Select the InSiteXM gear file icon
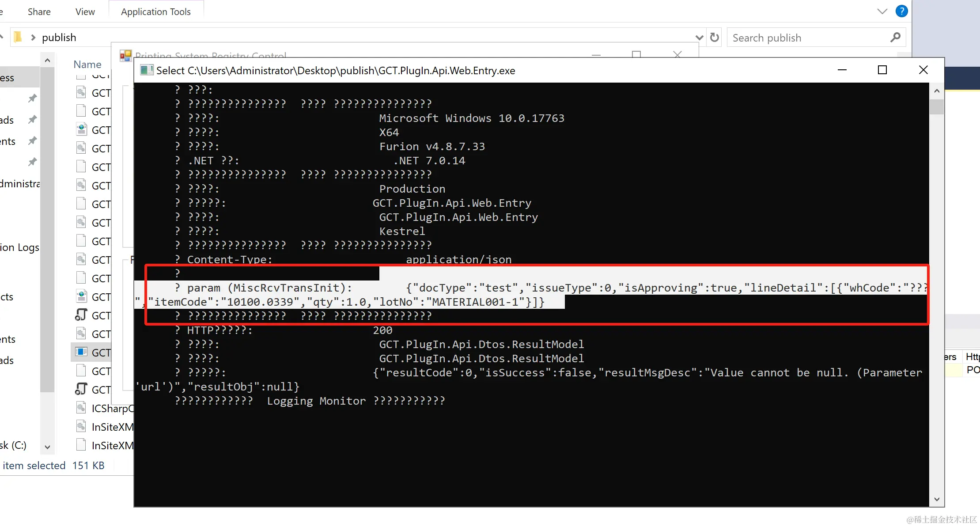The image size is (980, 527). 81,426
